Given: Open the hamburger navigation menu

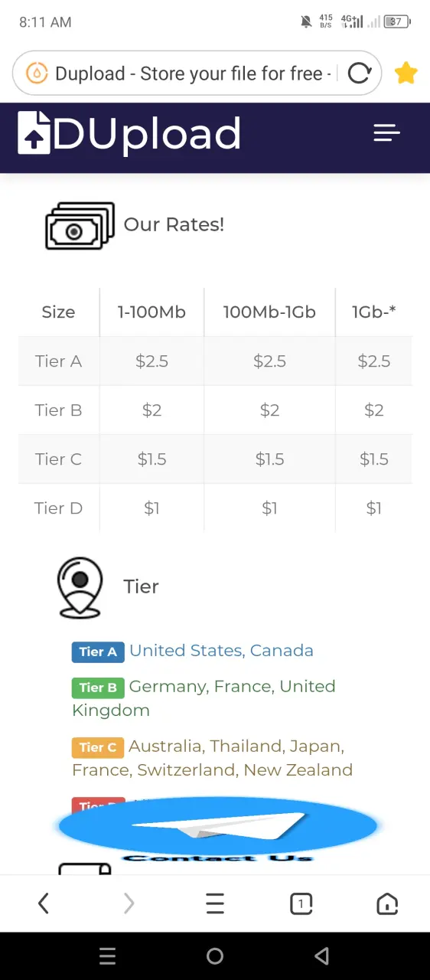Looking at the screenshot, I should click(x=386, y=133).
